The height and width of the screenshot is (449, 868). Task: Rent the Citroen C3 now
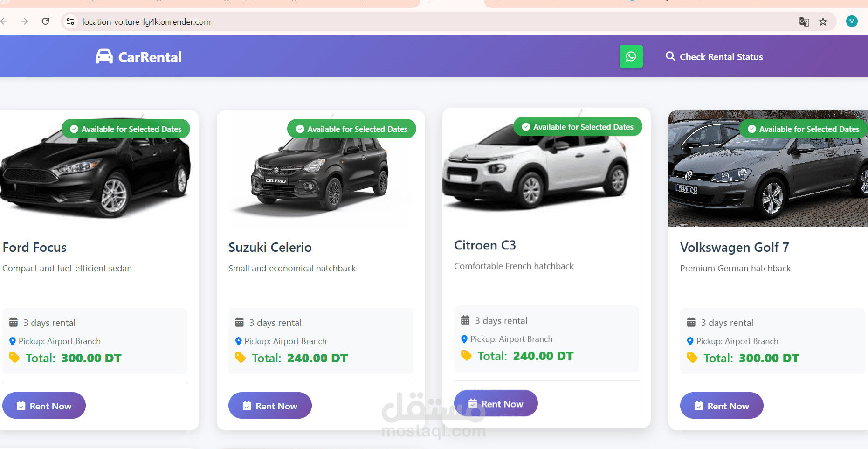click(x=496, y=403)
